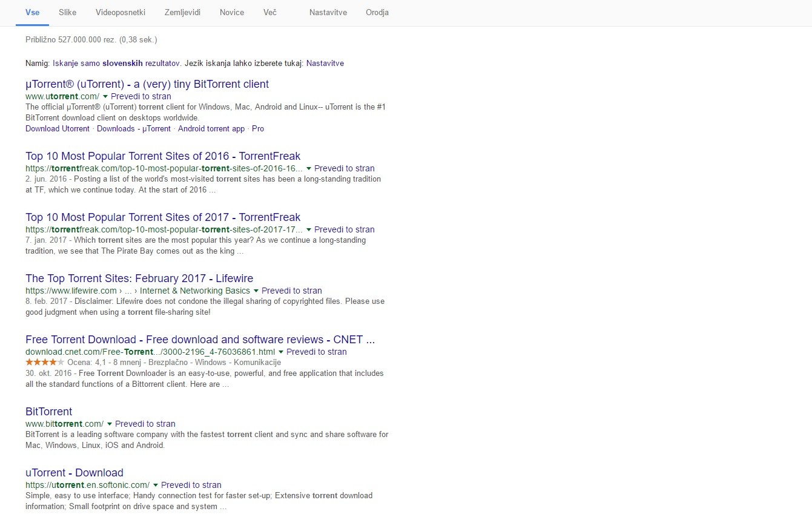Open Top 10 Torrent Sites of 2017 result

pos(163,217)
